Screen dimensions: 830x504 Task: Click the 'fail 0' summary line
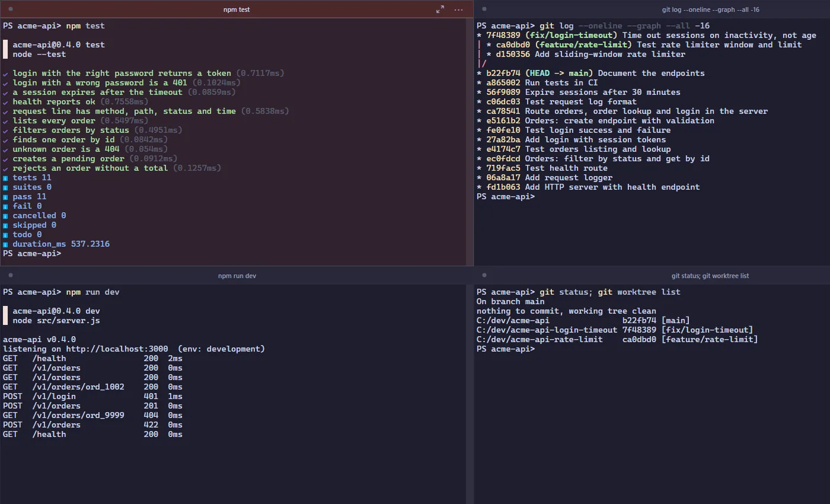point(22,206)
